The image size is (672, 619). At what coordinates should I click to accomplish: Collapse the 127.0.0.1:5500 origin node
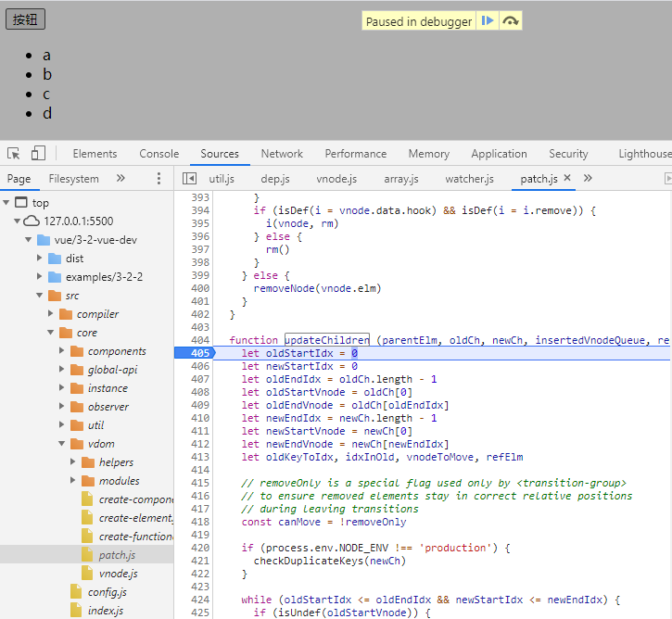(x=17, y=221)
